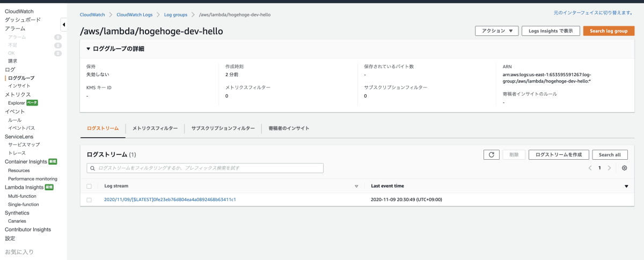Open インサイト under ログ in sidebar
The image size is (644, 260).
pyautogui.click(x=19, y=86)
